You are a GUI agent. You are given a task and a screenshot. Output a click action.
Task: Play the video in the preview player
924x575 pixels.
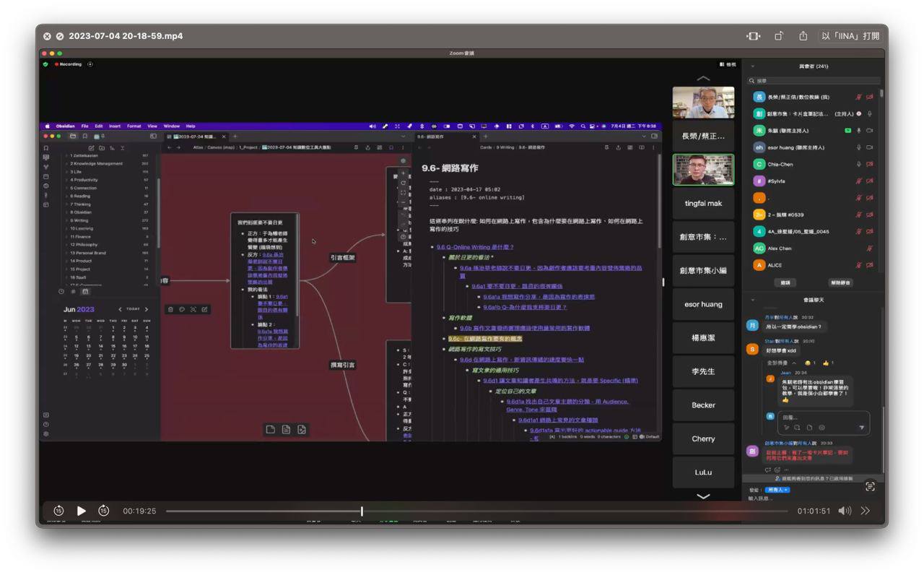click(81, 511)
